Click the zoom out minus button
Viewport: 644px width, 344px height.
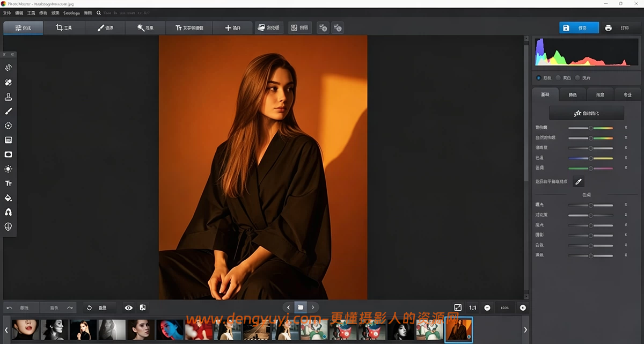pyautogui.click(x=487, y=308)
